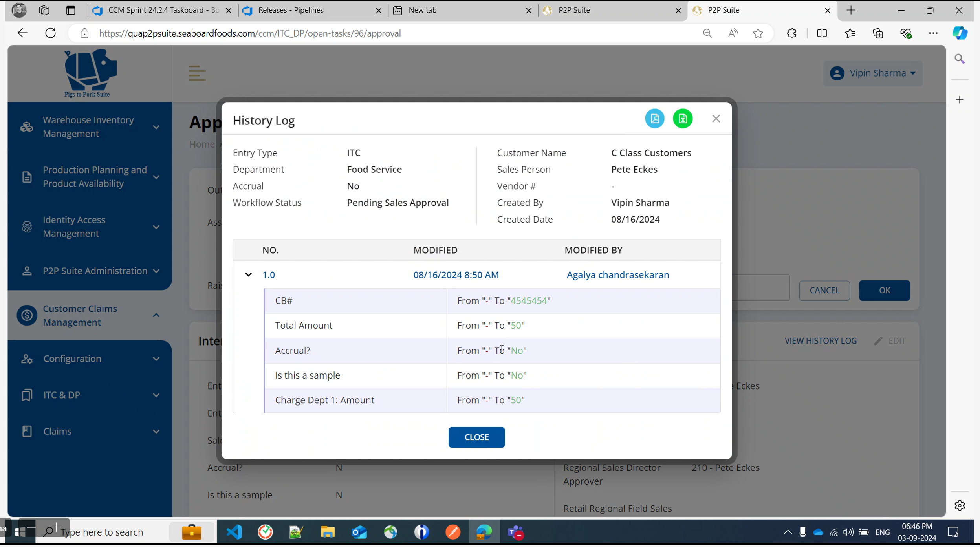Click the browser address bar URL

pyautogui.click(x=250, y=33)
